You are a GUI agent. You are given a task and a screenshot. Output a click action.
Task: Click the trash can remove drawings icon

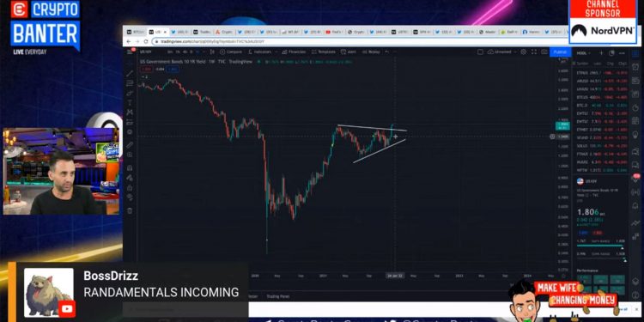130,210
